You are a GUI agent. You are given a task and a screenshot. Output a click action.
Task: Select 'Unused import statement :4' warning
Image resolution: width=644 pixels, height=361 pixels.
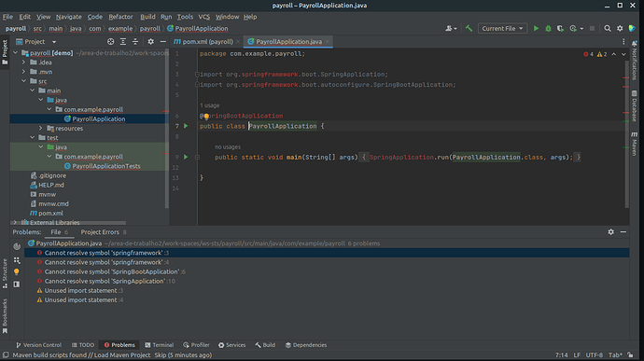point(80,299)
